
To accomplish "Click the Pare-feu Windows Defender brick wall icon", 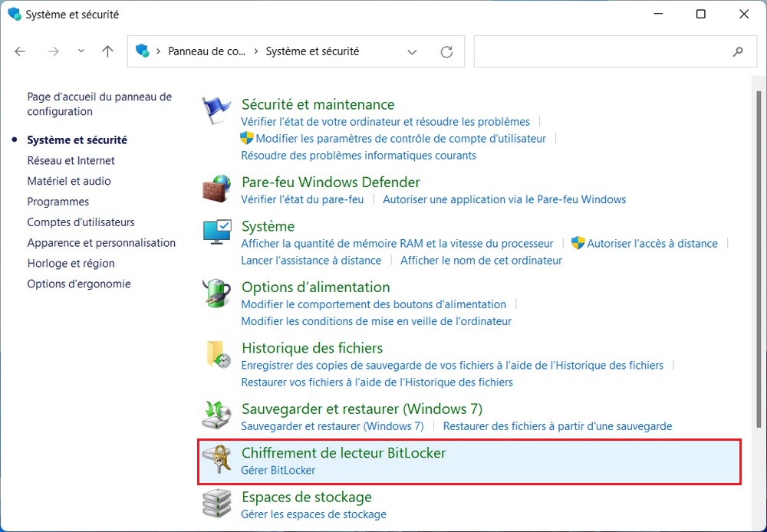I will 216,189.
